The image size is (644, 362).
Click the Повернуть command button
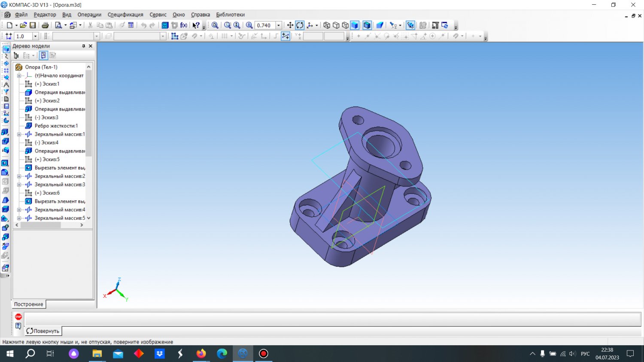pos(43,331)
